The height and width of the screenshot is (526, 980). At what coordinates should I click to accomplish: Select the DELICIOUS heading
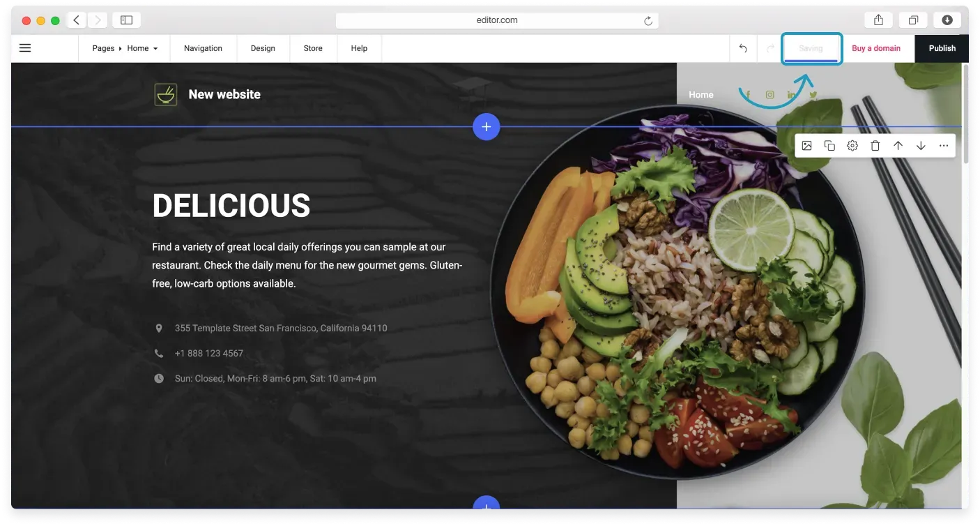231,206
